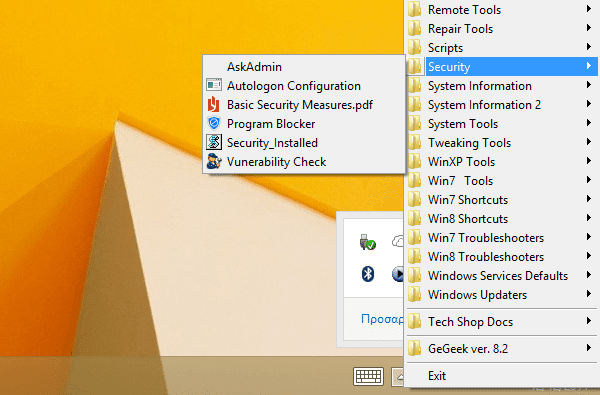Click the Προσαρ customize link in tray popup

382,319
